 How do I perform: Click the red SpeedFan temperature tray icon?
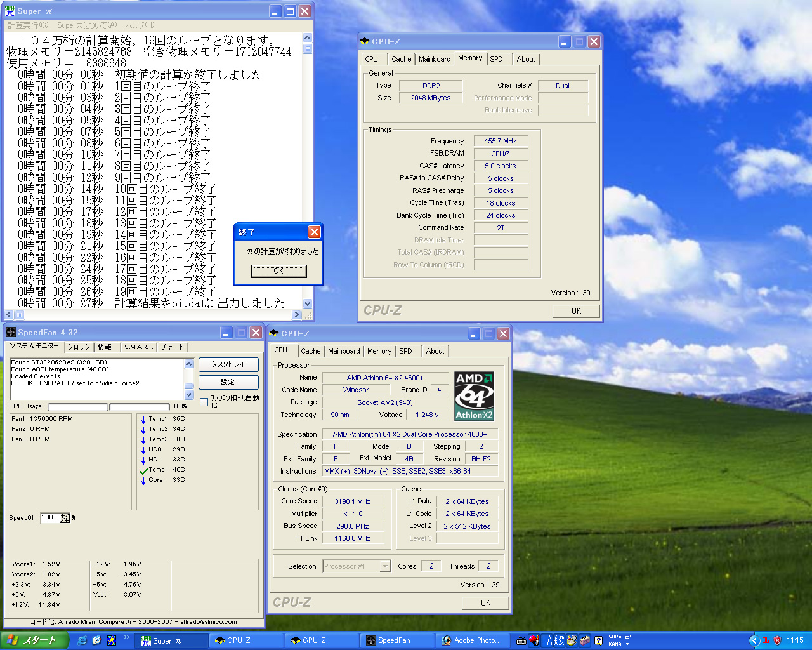766,640
